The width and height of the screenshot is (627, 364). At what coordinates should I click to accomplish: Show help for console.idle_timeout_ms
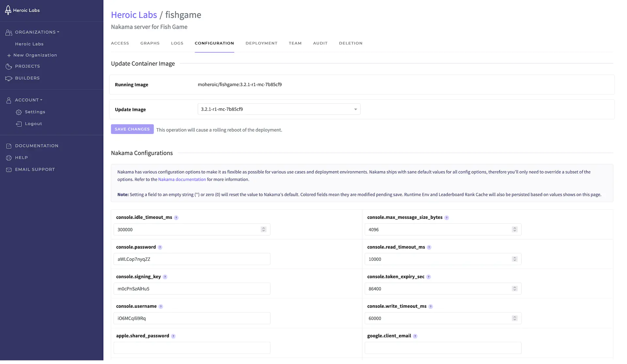click(x=176, y=218)
